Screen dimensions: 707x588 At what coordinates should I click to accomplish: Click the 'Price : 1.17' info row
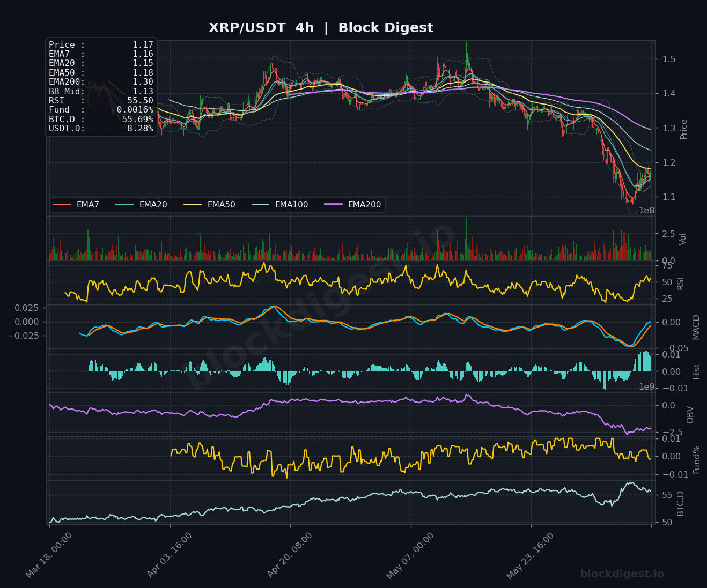pyautogui.click(x=101, y=45)
